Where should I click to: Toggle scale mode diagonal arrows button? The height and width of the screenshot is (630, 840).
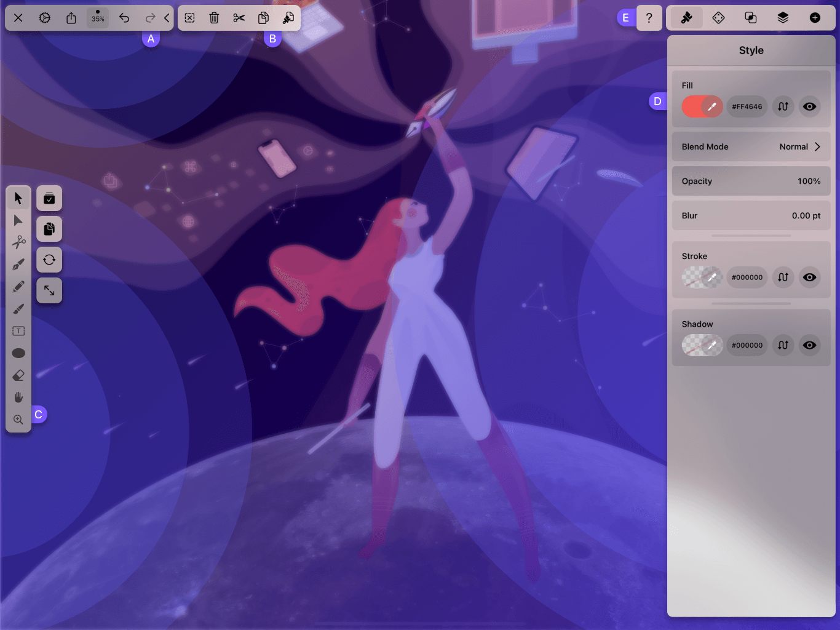pos(49,290)
